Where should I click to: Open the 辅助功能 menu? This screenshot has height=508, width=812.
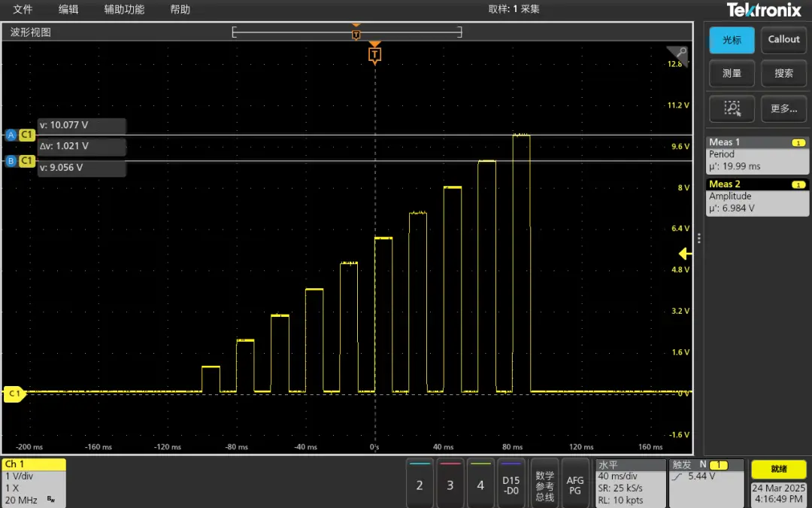[124, 9]
